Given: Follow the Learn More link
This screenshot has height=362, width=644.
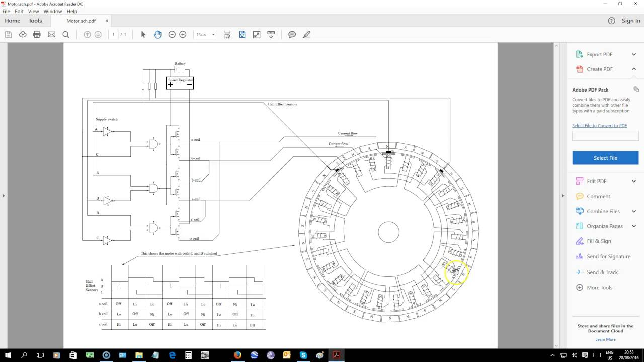Looking at the screenshot, I should pyautogui.click(x=605, y=339).
